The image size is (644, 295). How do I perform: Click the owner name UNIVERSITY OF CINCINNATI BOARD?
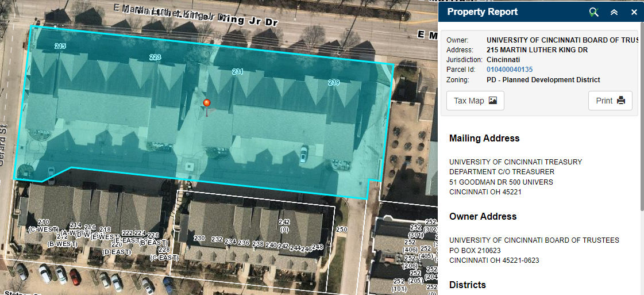coord(562,40)
